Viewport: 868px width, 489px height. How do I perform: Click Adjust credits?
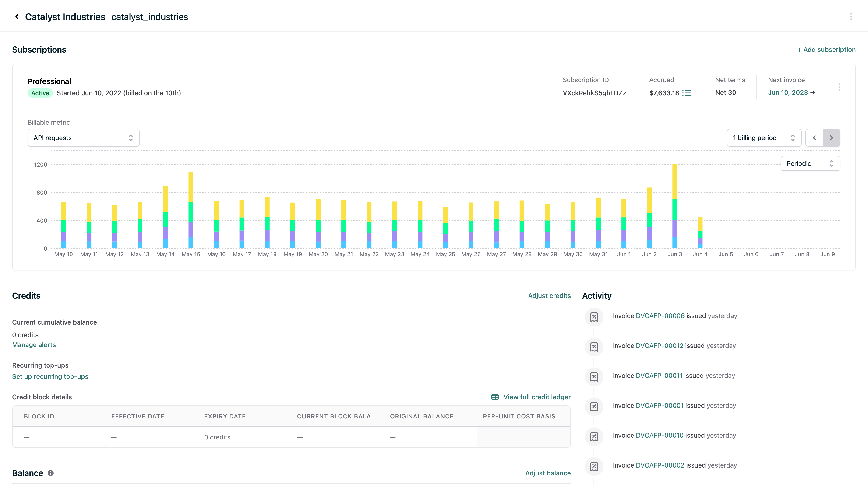[549, 296]
